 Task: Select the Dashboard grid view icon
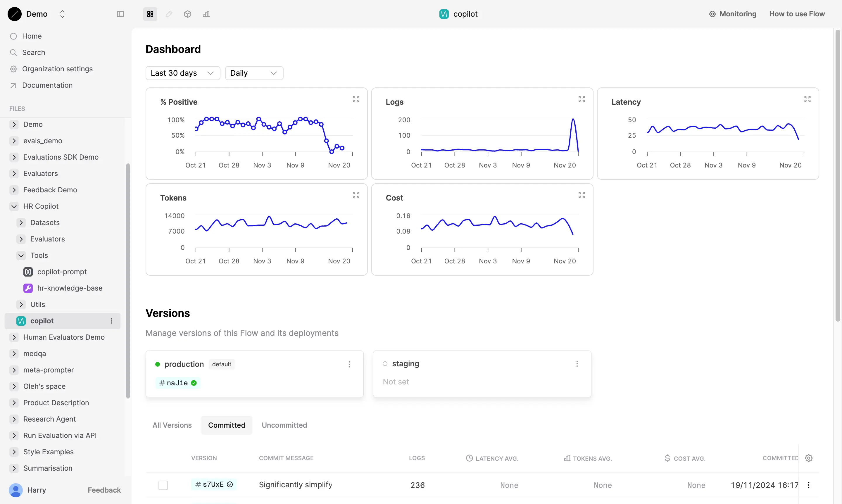[150, 14]
